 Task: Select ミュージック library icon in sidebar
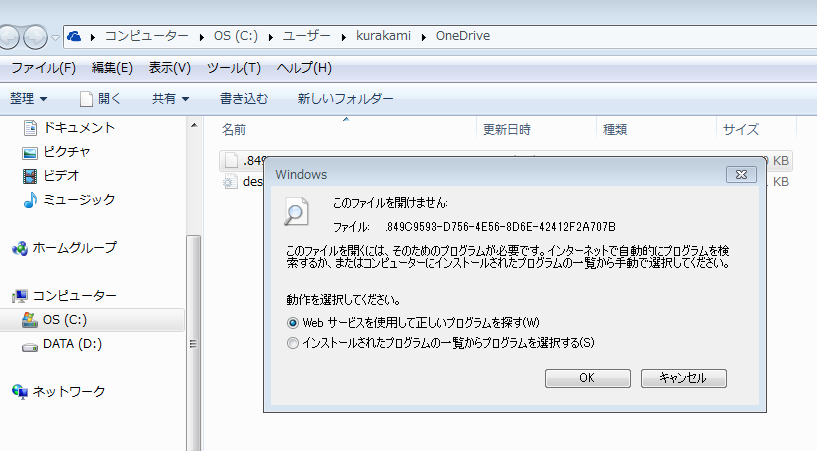[30, 200]
